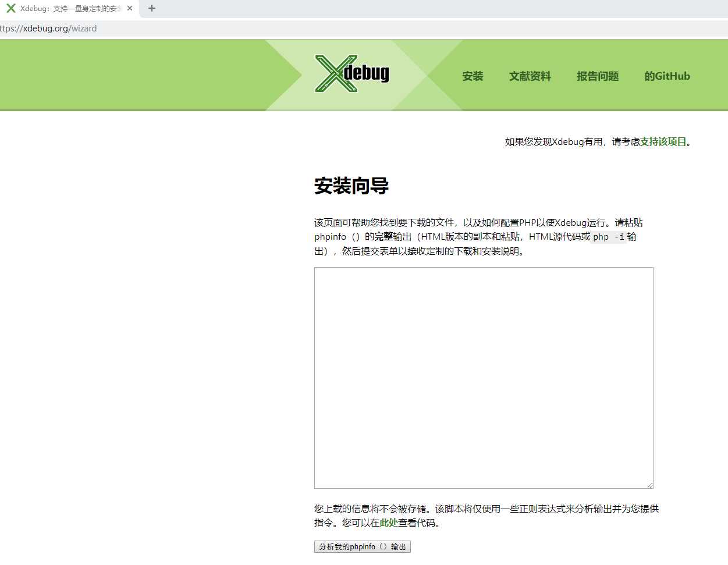The height and width of the screenshot is (565, 728).
Task: Click inside the phpinfo output textarea
Action: click(x=483, y=377)
